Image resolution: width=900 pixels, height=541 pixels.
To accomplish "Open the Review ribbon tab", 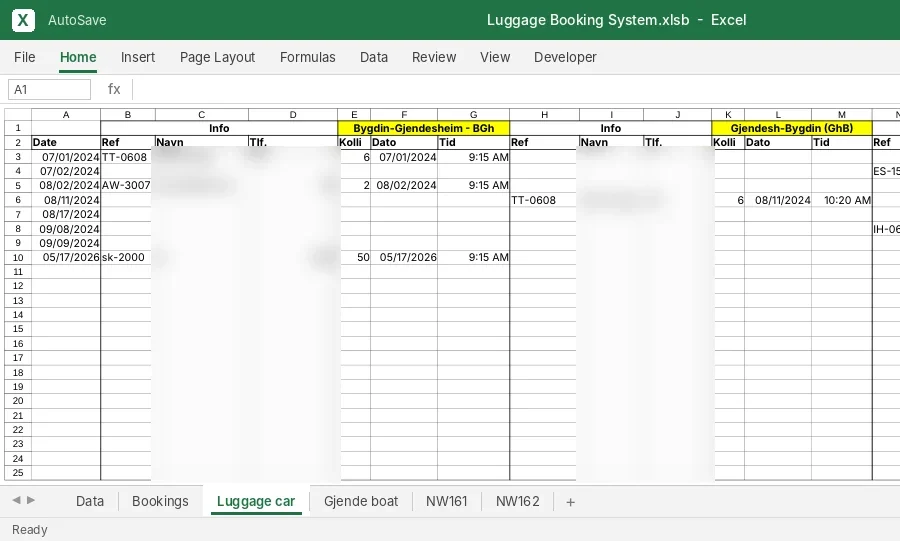I will coord(434,57).
